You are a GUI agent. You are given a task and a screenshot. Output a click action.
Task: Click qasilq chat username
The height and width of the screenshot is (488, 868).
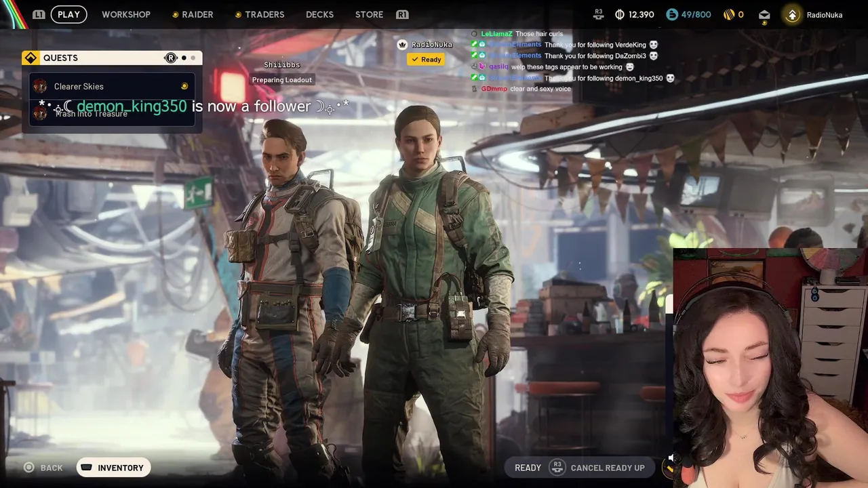pos(498,67)
